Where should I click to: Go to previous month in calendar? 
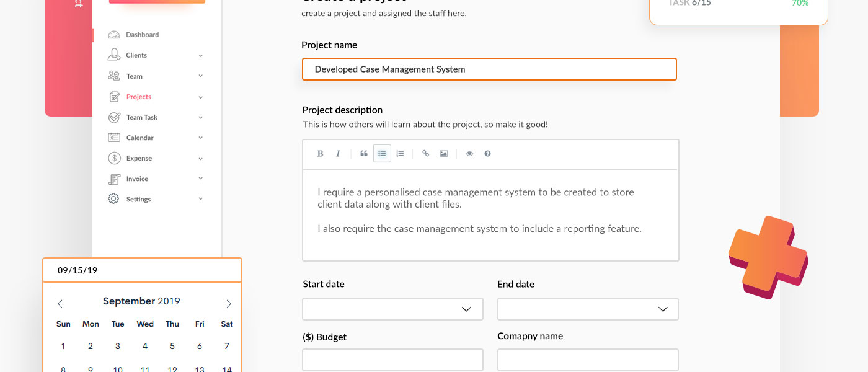[x=60, y=303]
